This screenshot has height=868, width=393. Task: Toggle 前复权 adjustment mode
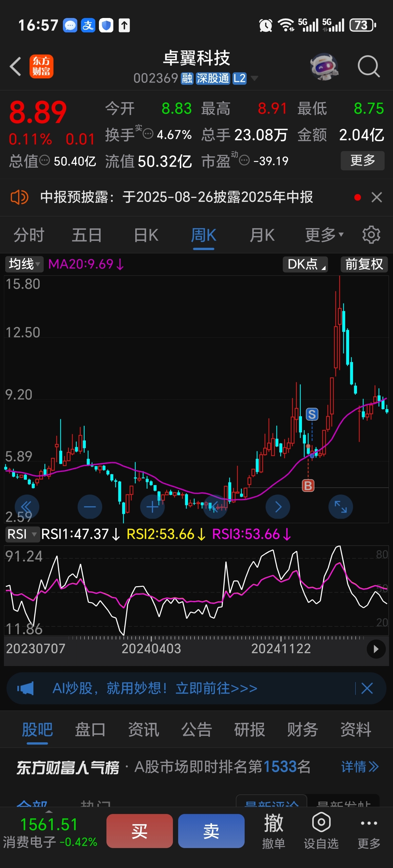[364, 264]
